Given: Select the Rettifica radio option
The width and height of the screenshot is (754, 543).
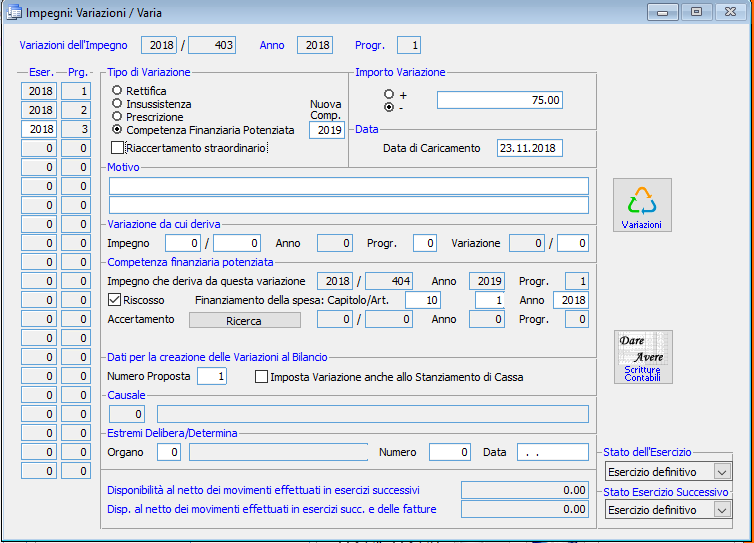Looking at the screenshot, I should pyautogui.click(x=117, y=90).
